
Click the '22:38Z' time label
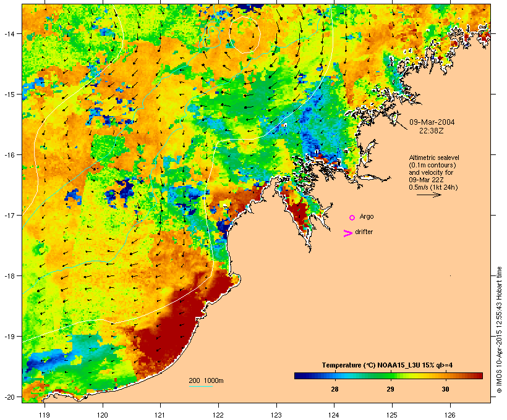(x=432, y=131)
